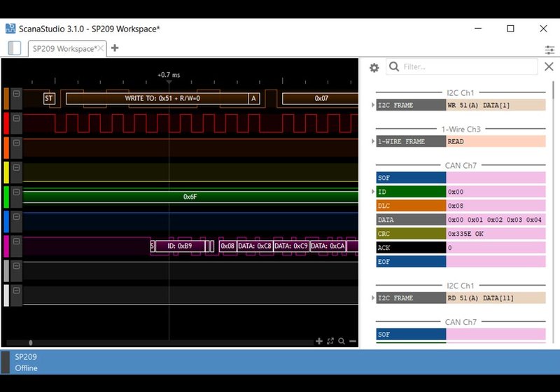Collapse the white channel row

[16, 290]
